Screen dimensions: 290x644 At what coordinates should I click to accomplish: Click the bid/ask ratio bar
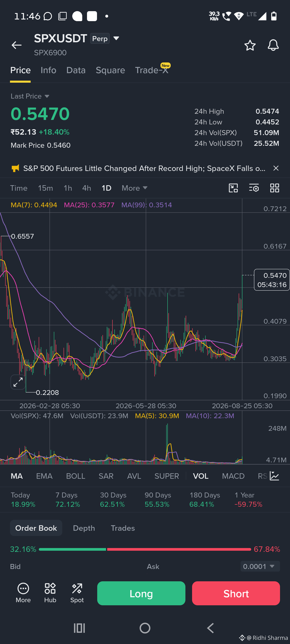click(x=145, y=549)
